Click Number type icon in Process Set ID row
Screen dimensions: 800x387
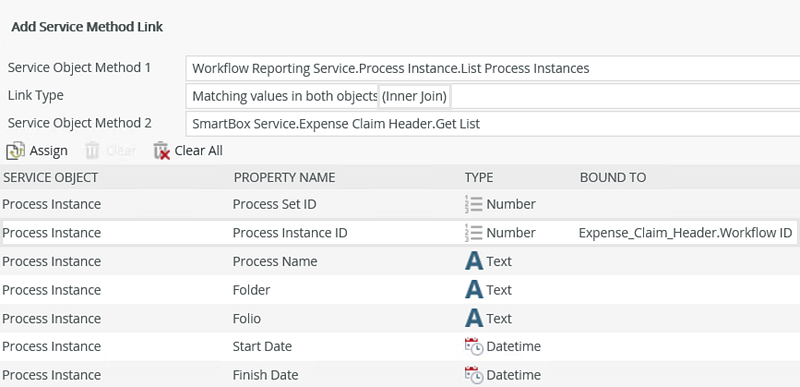point(474,204)
